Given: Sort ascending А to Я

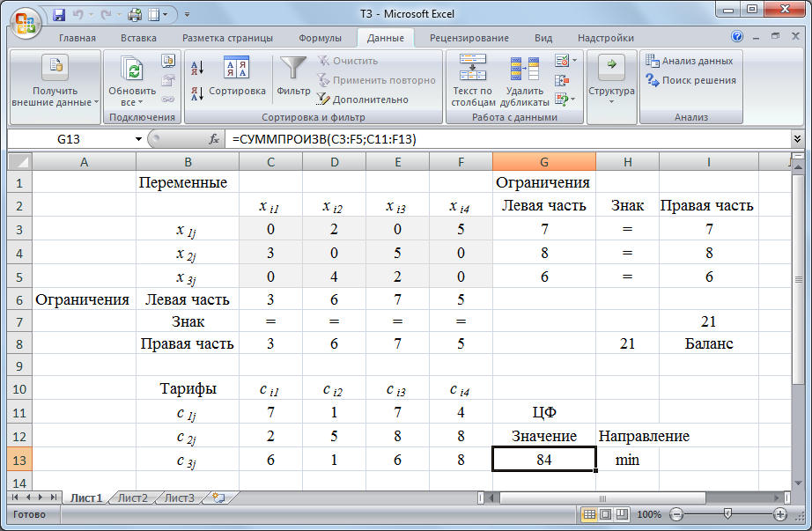Looking at the screenshot, I should tap(197, 67).
